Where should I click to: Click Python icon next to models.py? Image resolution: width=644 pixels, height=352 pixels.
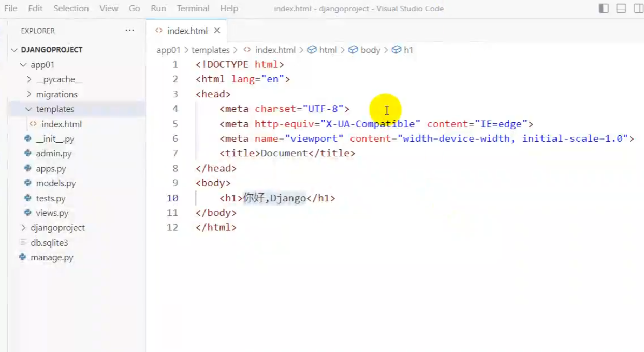pos(27,183)
